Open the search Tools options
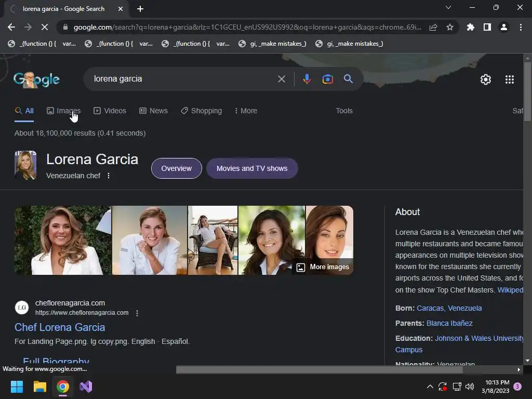The image size is (532, 399). (x=344, y=111)
